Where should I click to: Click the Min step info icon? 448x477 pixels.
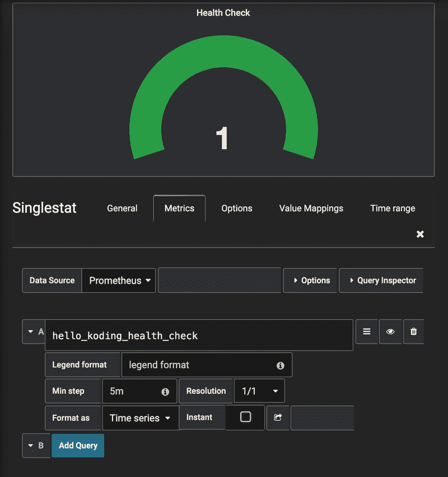[x=165, y=391]
